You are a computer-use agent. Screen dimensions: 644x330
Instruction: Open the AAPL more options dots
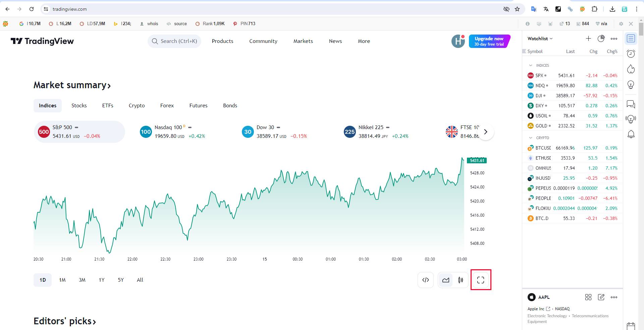(614, 297)
